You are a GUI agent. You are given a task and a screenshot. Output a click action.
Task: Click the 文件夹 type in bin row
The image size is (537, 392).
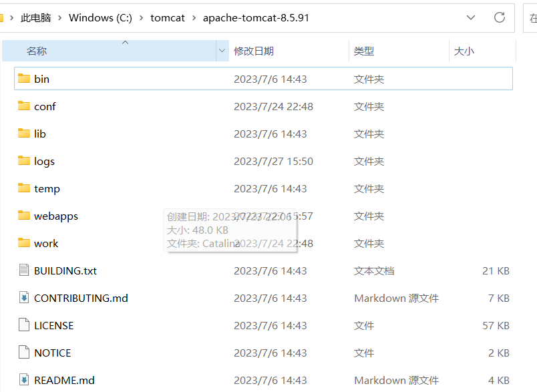coord(369,79)
